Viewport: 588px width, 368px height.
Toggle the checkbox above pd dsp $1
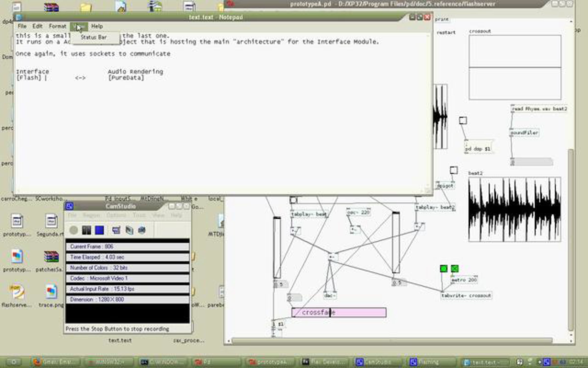pyautogui.click(x=463, y=120)
